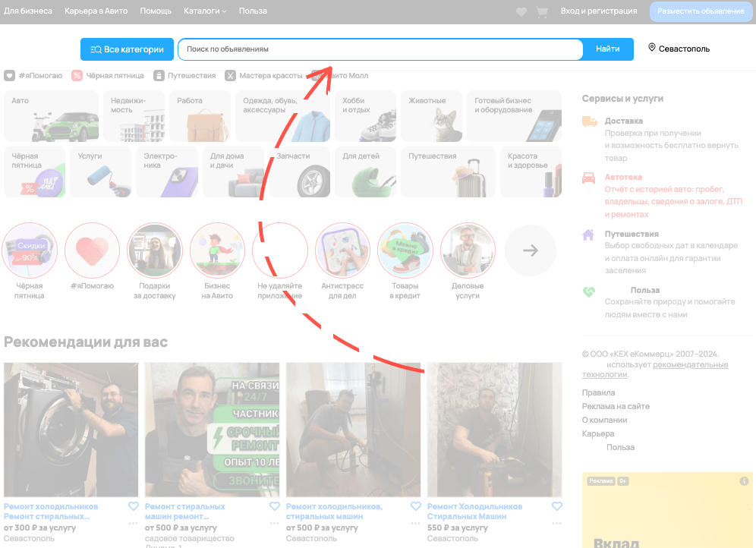Click Чёрная пятница percent chip icon
This screenshot has height=548, width=756.
tap(77, 76)
